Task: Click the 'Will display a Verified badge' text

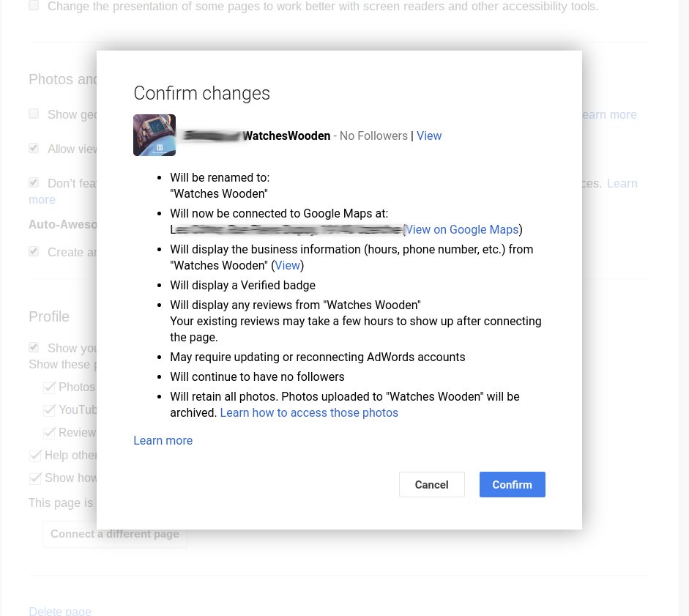Action: pos(242,286)
